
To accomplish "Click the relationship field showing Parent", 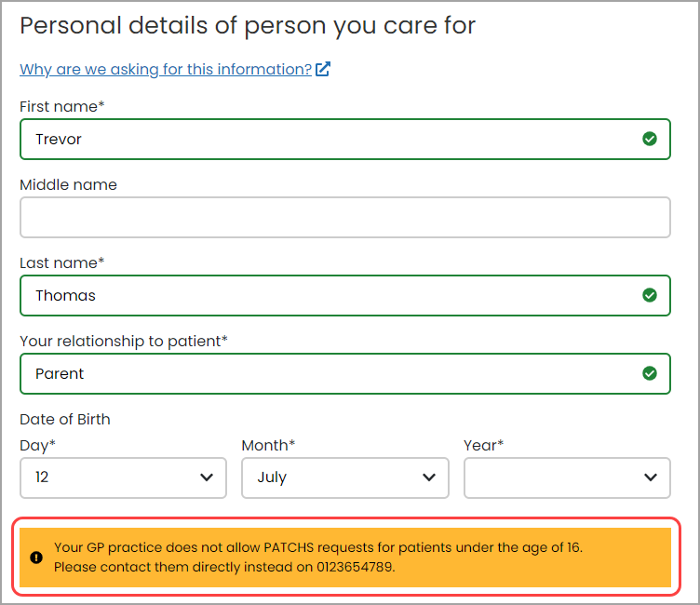I will (326, 373).
